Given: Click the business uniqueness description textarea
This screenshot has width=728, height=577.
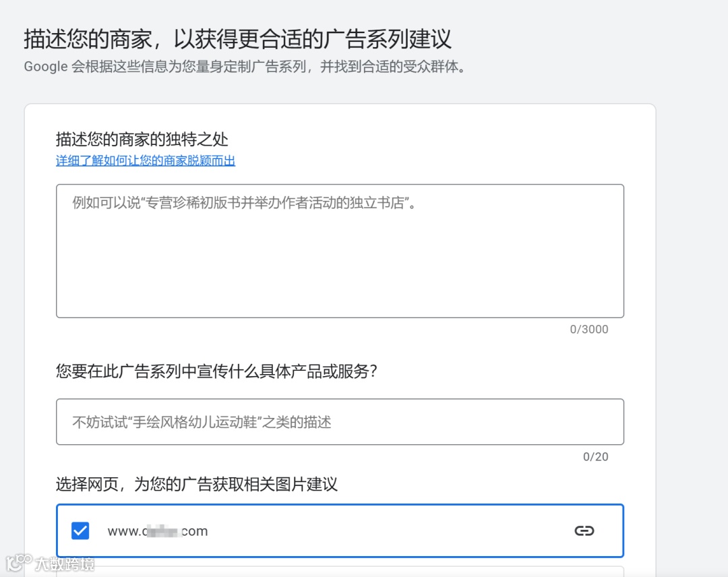Looking at the screenshot, I should pyautogui.click(x=340, y=251).
